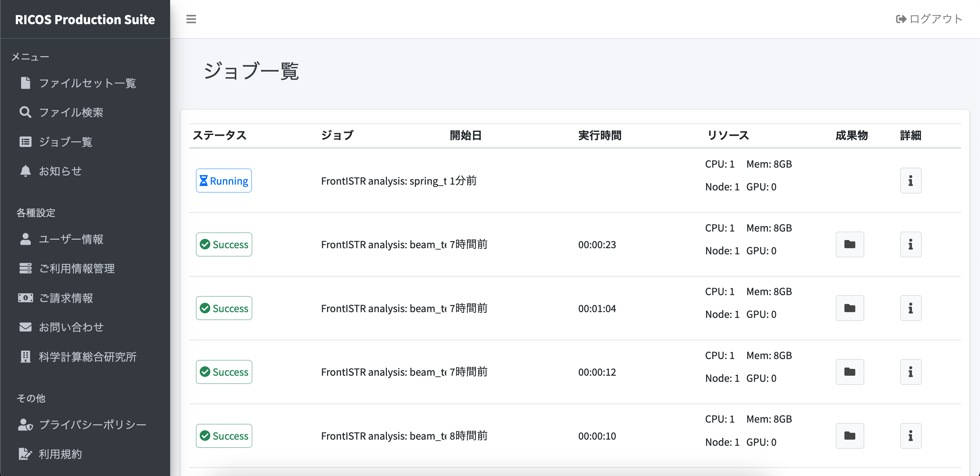Screen dimensions: 980x476
Task: Click the user icon for ユーザー情報
Action: pos(25,239)
